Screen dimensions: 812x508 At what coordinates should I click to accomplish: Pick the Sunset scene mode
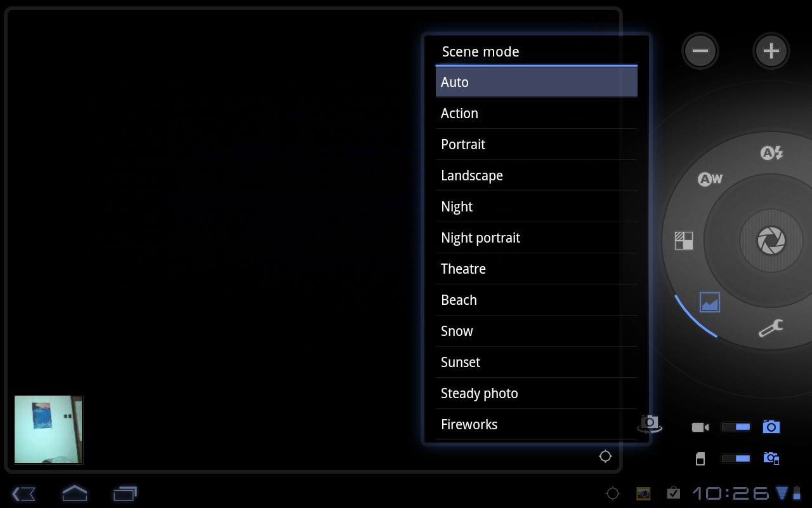(536, 362)
